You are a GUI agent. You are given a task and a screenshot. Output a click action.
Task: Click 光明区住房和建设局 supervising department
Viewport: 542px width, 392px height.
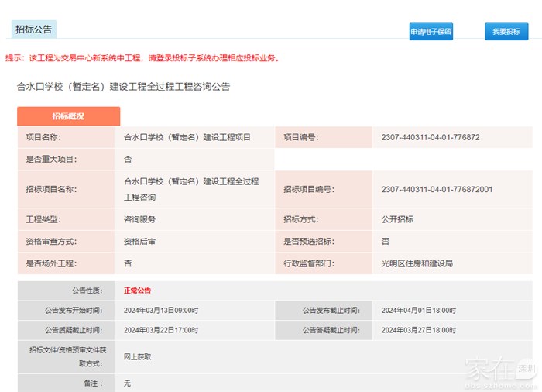[x=417, y=263]
